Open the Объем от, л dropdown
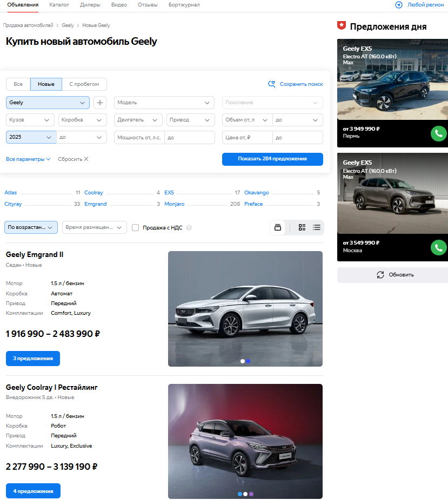This screenshot has width=448, height=500. [248, 120]
